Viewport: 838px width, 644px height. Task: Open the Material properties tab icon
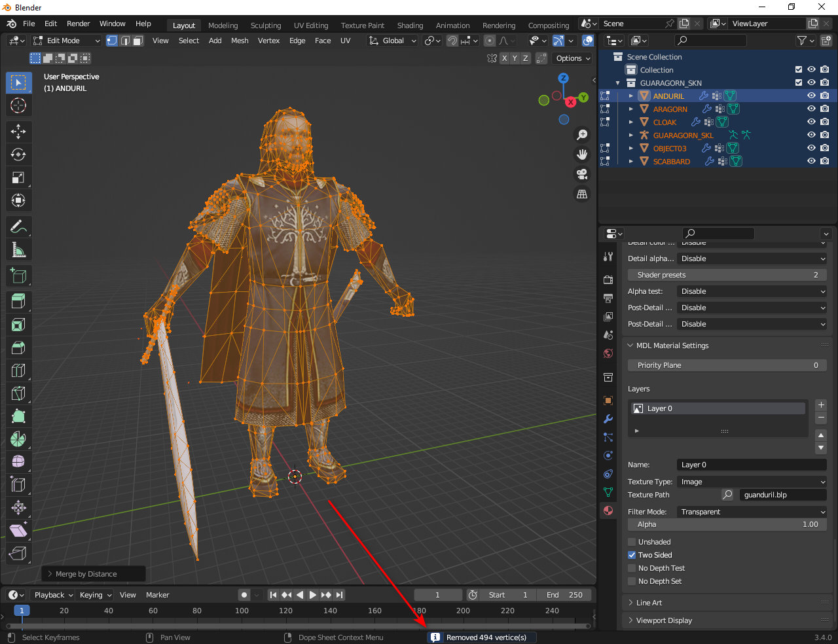[x=608, y=510]
